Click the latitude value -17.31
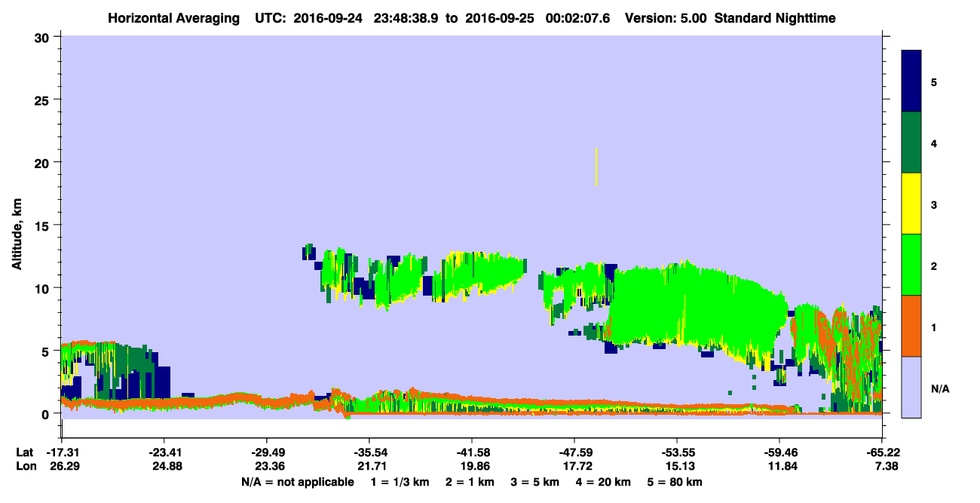980x503 pixels. click(x=62, y=452)
